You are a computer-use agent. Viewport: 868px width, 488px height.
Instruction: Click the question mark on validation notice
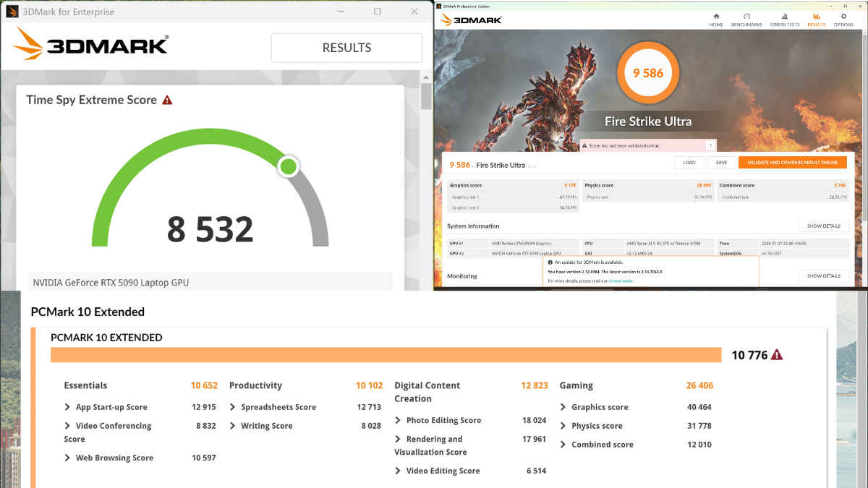tap(710, 145)
